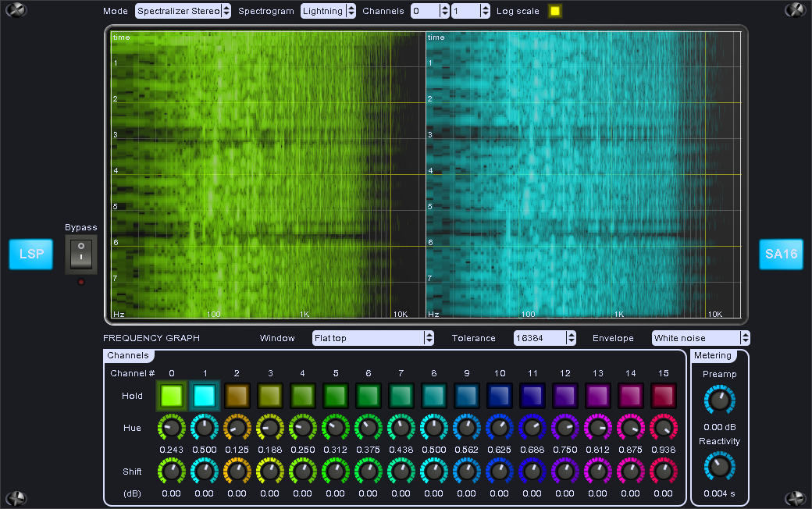Viewport: 812px width, 509px height.
Task: Click the Shift knob for channel 9
Action: point(466,471)
